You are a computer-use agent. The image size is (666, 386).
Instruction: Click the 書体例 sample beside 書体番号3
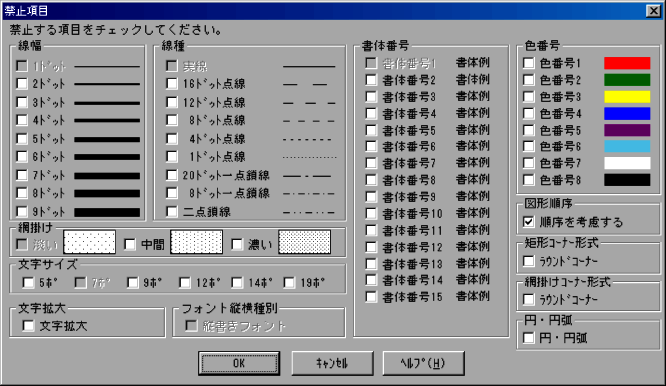point(472,96)
